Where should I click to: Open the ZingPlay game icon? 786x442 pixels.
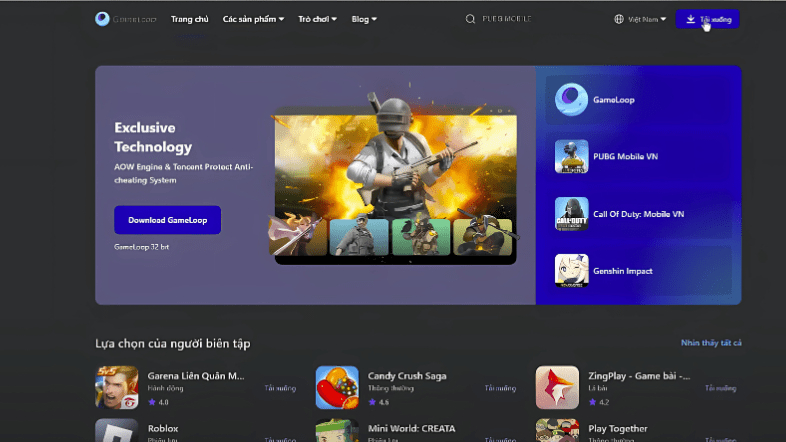click(x=557, y=387)
